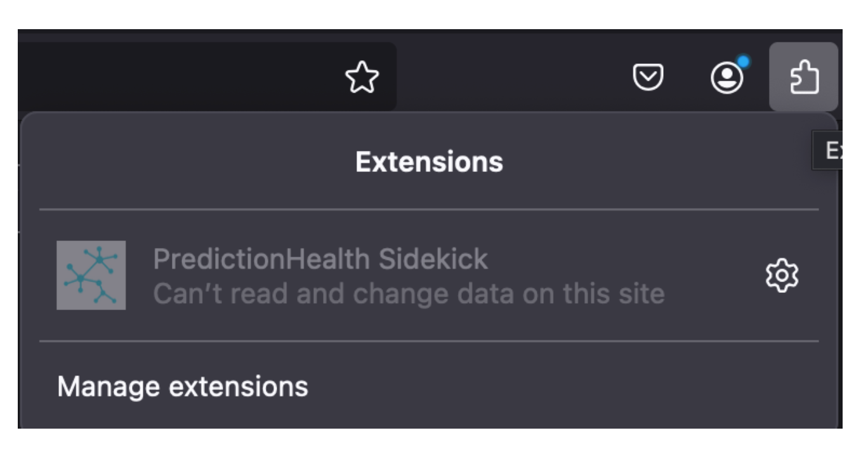This screenshot has width=868, height=454.
Task: Click "Can't read and change data" subtitle
Action: pyautogui.click(x=409, y=294)
